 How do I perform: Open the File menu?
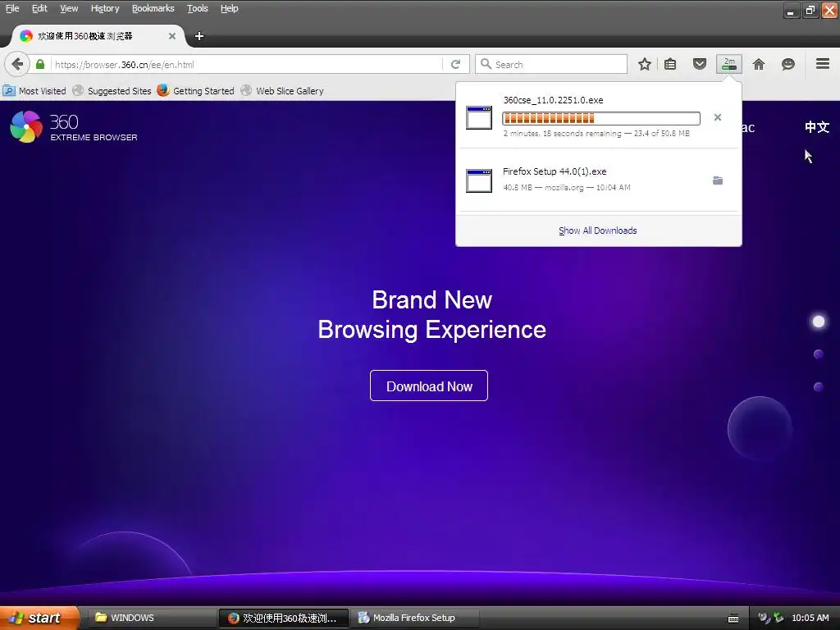pos(12,8)
